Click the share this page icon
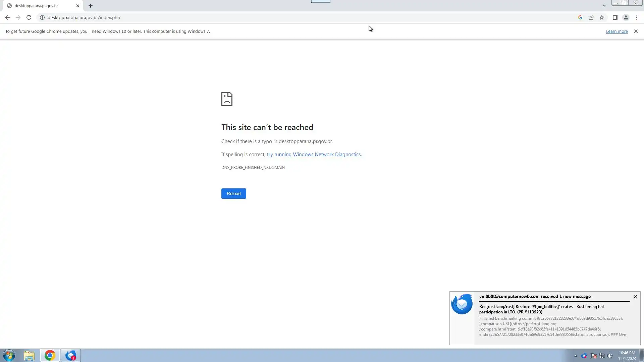 pyautogui.click(x=591, y=17)
